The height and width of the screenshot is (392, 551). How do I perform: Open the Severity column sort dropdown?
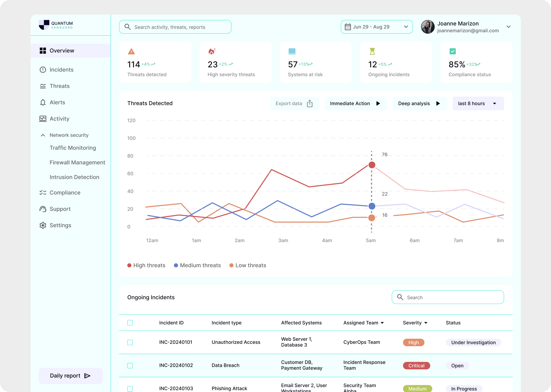click(425, 323)
